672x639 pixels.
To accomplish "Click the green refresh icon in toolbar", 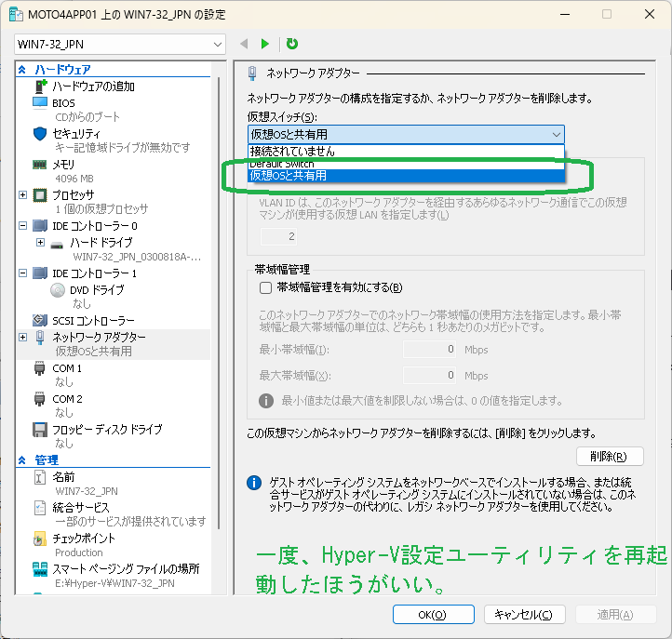I will point(292,44).
